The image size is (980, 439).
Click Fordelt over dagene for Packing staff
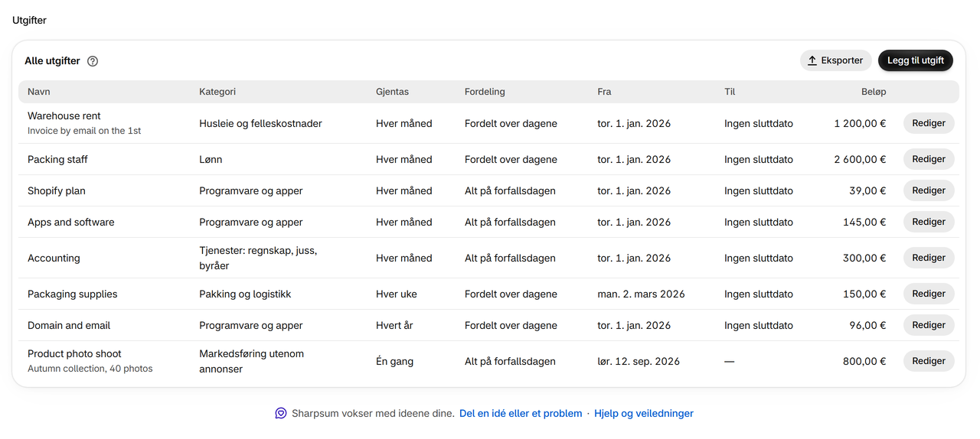coord(511,159)
